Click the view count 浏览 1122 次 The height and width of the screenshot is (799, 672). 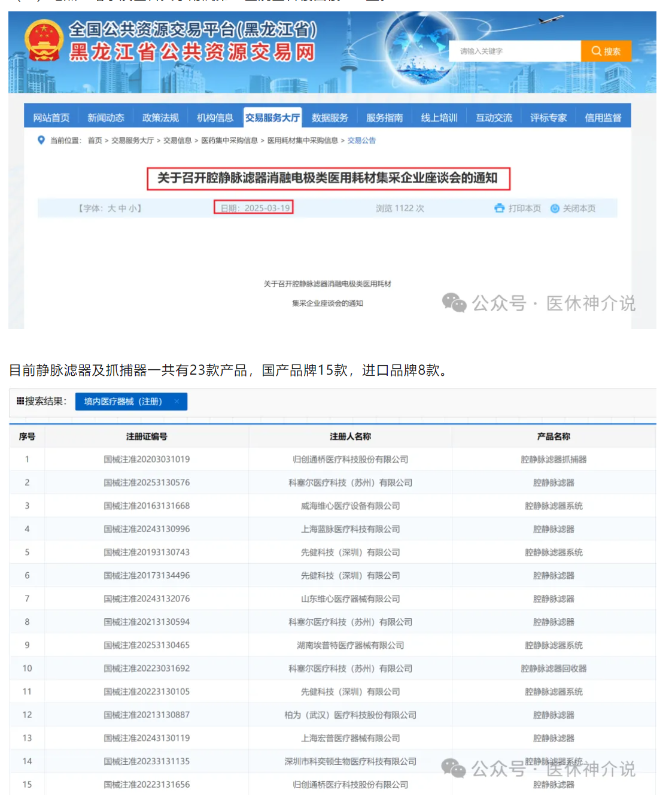click(400, 208)
